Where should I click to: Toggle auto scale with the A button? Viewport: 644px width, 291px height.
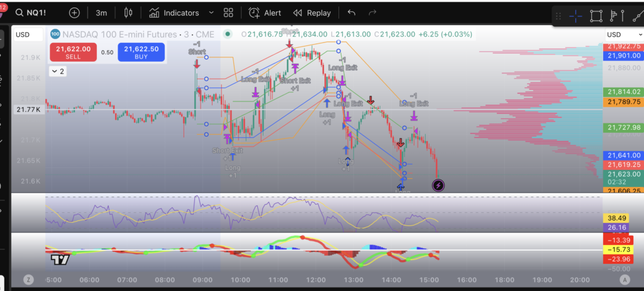point(625,280)
